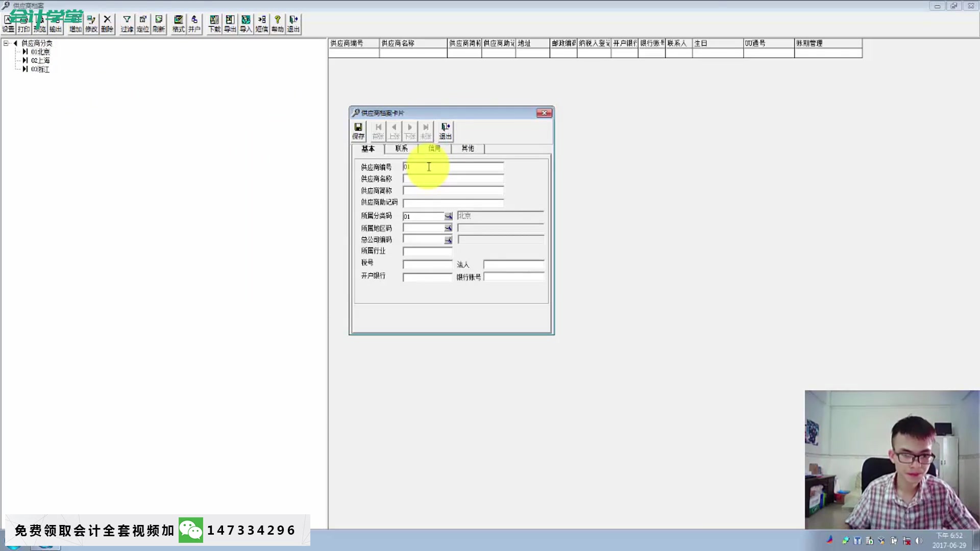Open the 所属地区码 lookup button
The image size is (980, 551).
click(x=448, y=228)
